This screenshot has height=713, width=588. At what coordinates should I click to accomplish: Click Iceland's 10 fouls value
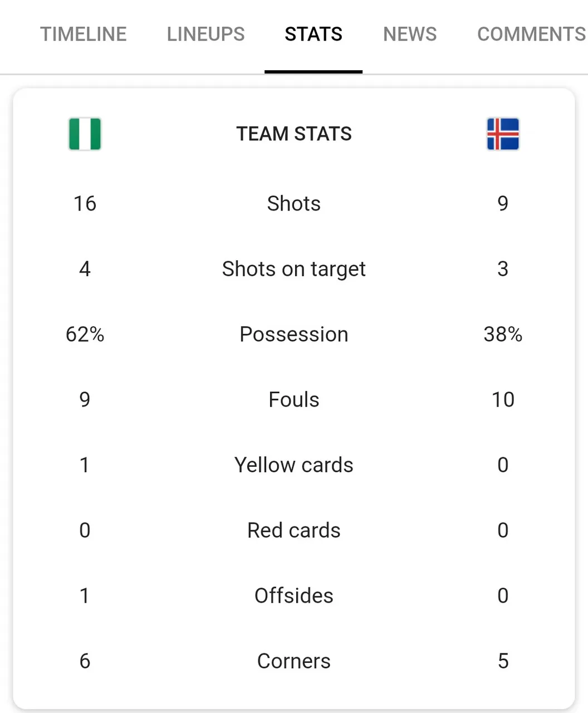click(x=503, y=399)
